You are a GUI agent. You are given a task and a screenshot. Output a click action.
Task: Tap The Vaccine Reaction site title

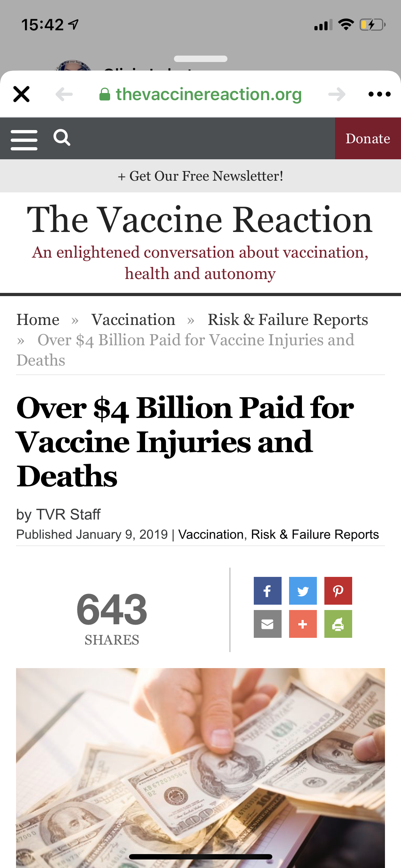[x=200, y=220]
